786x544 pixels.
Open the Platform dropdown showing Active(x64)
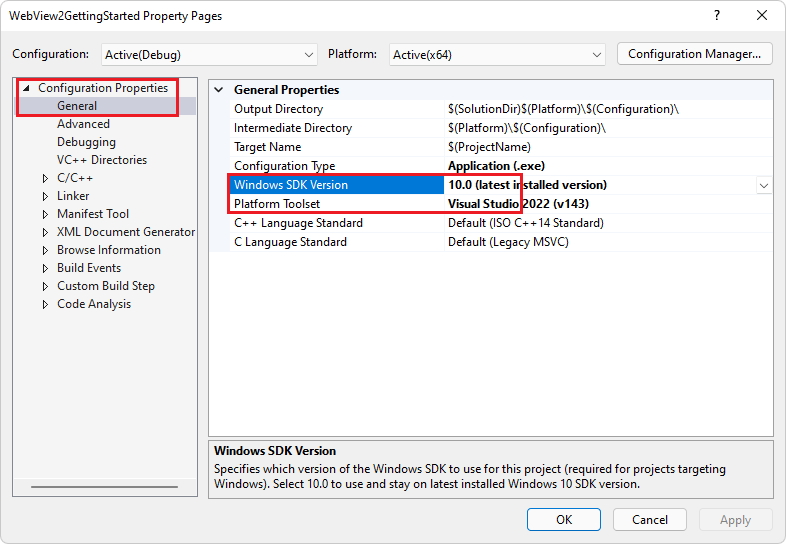point(497,55)
